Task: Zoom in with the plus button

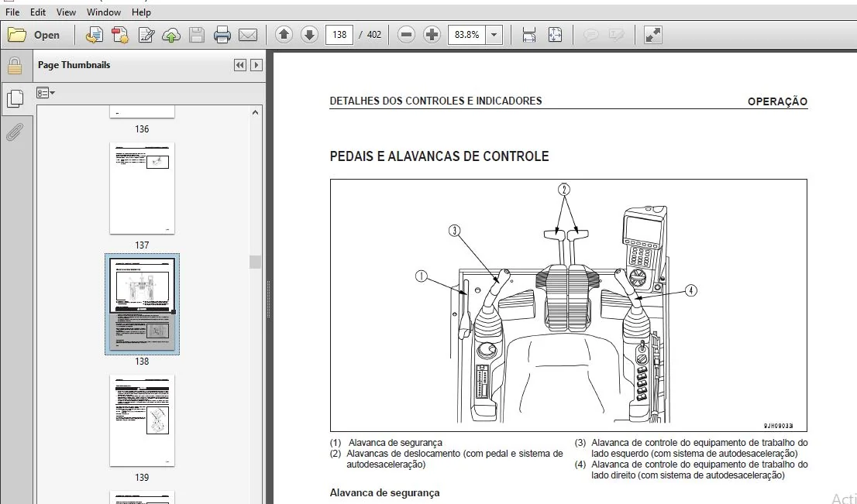Action: coord(432,35)
